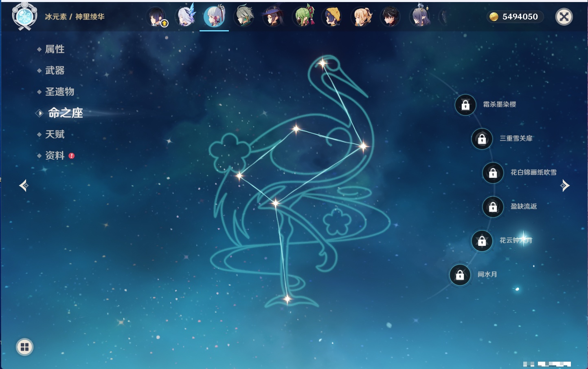The image size is (588, 369).
Task: Select the blonde-haired character avatar
Action: click(362, 17)
